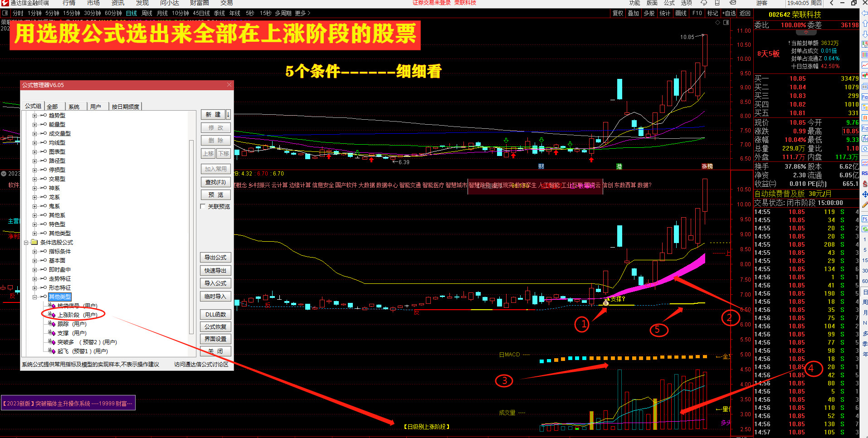The image size is (868, 438).
Task: Select the 支撑 (用户) formula
Action: pos(72,333)
